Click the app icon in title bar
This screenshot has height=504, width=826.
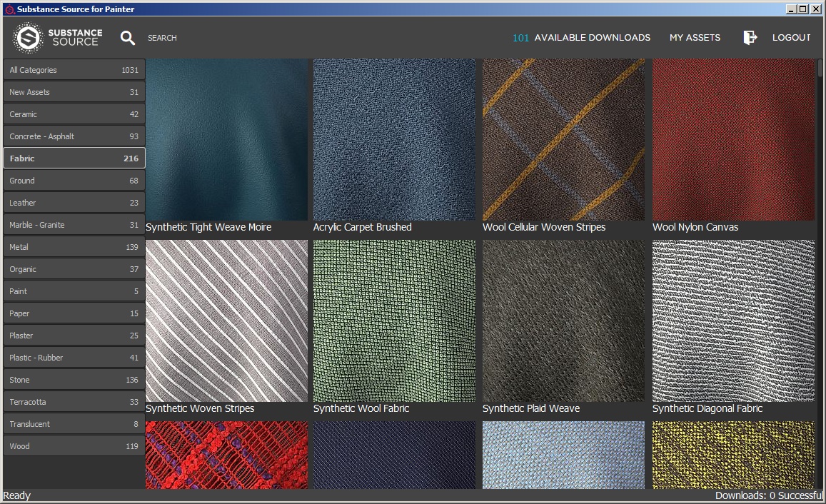(9, 9)
